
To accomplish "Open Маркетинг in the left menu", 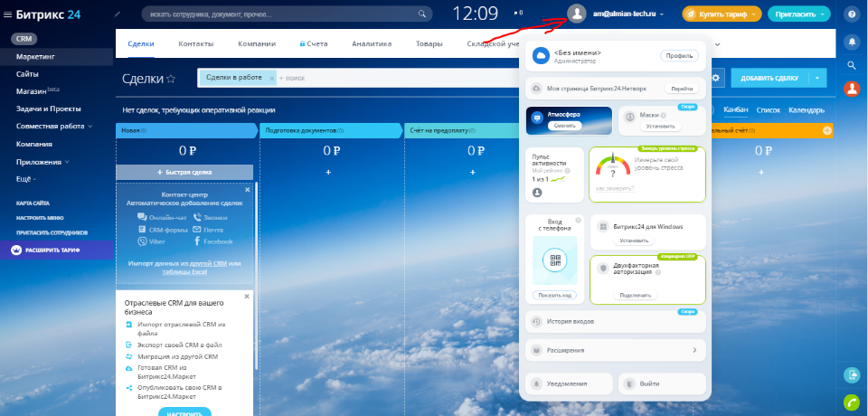I will tap(35, 56).
